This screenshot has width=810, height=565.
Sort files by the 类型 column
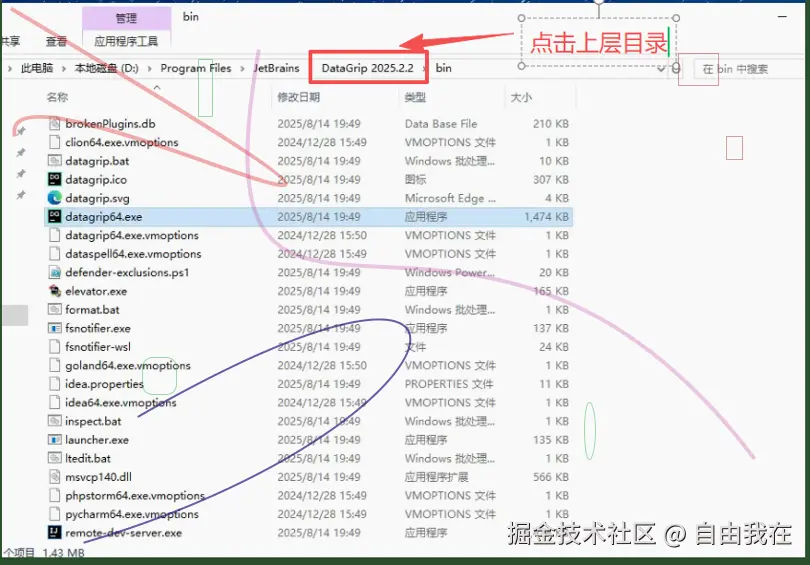[x=415, y=97]
